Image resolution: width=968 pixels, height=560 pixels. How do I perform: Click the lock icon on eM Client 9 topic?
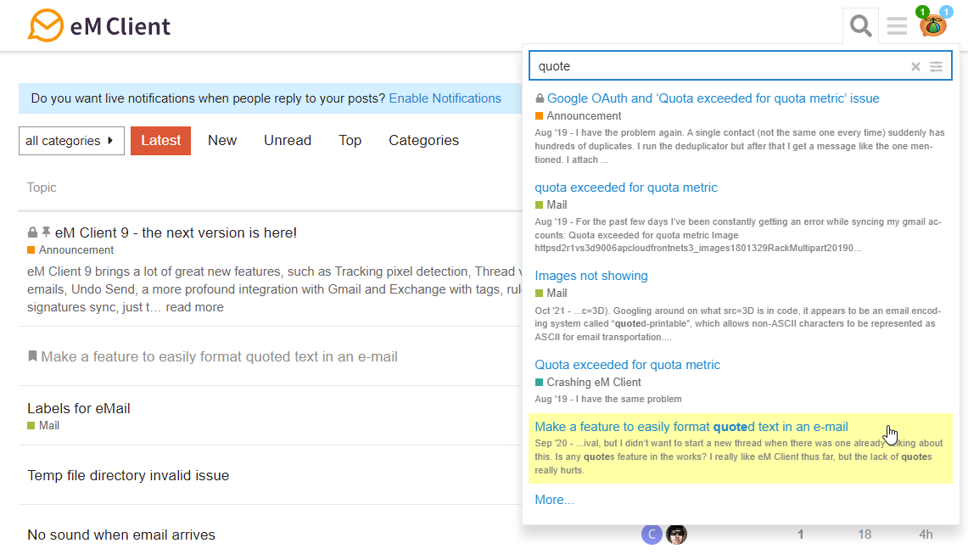(33, 232)
